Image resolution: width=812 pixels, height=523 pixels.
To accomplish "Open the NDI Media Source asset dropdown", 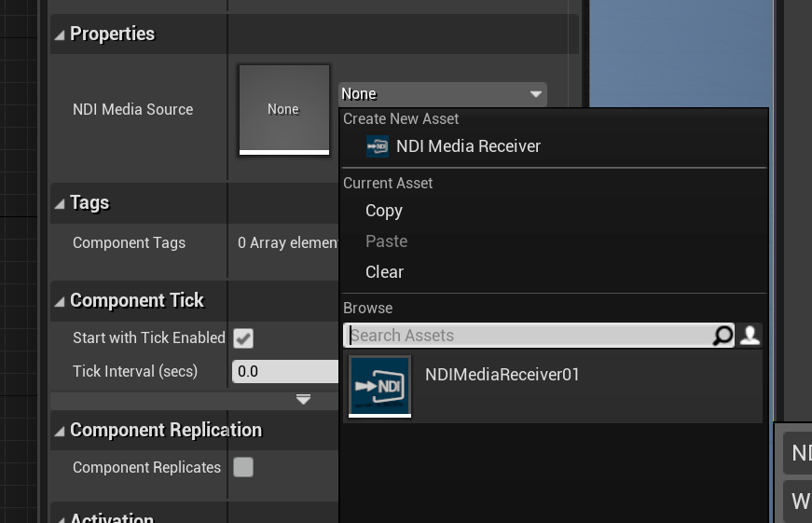I will pyautogui.click(x=443, y=94).
